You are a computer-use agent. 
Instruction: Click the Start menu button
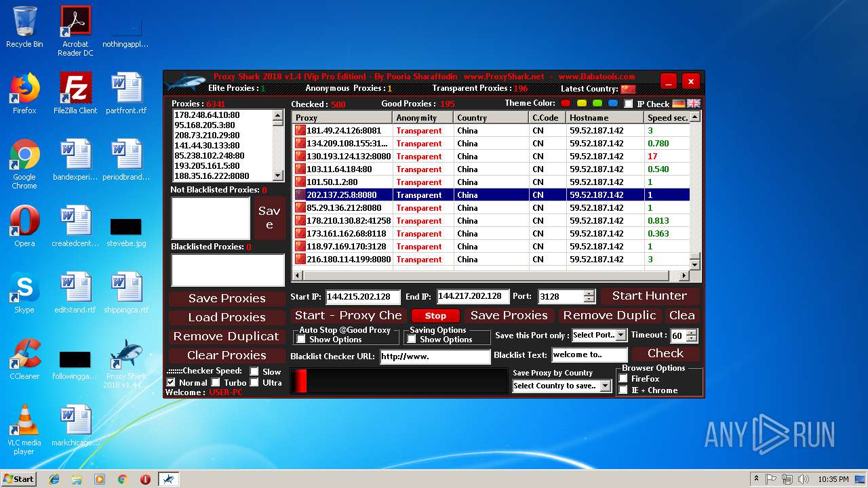(x=18, y=479)
